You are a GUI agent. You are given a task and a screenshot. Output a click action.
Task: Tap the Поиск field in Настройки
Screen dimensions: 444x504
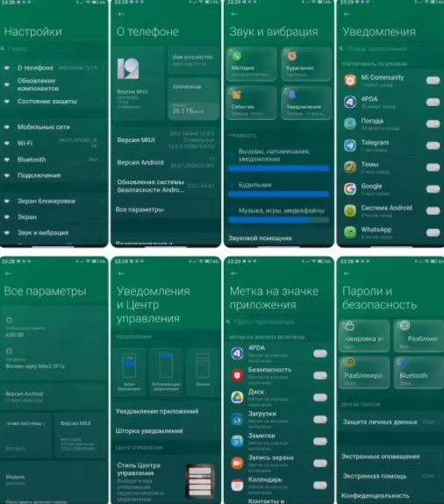[54, 48]
